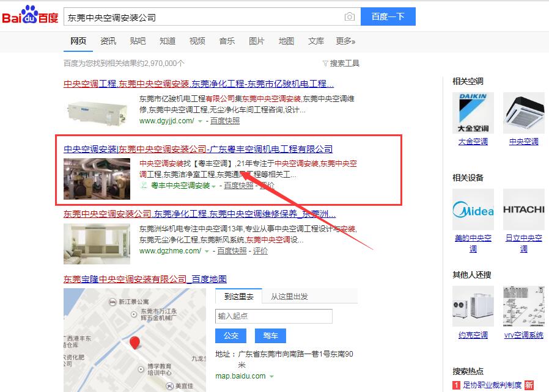This screenshot has height=392, width=549.
Task: Open camera image search icon
Action: click(349, 17)
